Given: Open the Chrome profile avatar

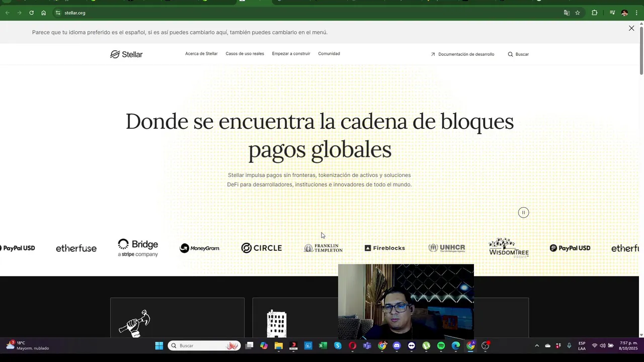Looking at the screenshot, I should (624, 13).
